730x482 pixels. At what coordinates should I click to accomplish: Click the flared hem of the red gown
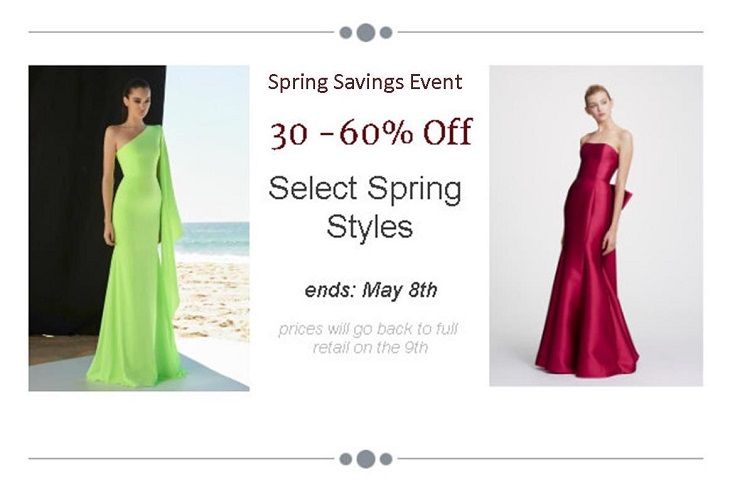point(588,356)
